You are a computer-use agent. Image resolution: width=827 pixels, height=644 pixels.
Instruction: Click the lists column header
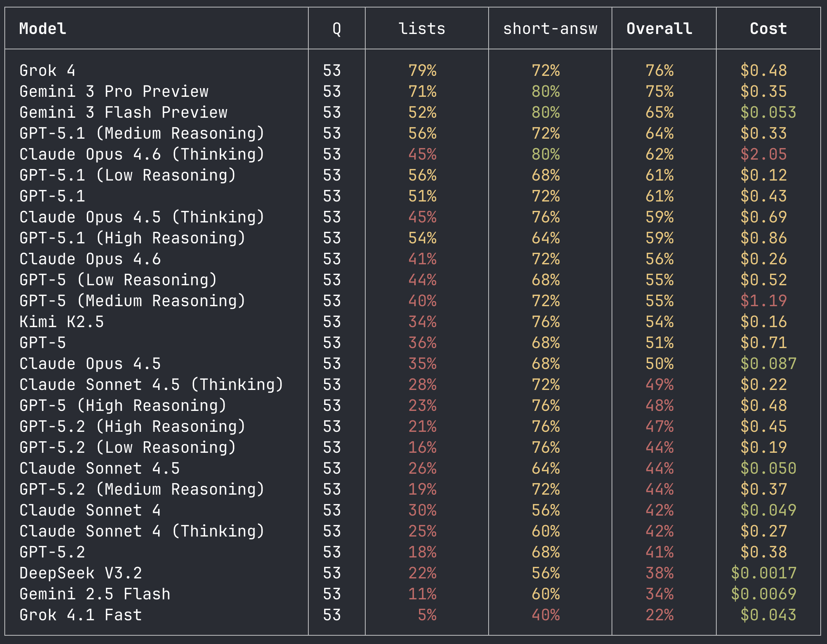[421, 28]
